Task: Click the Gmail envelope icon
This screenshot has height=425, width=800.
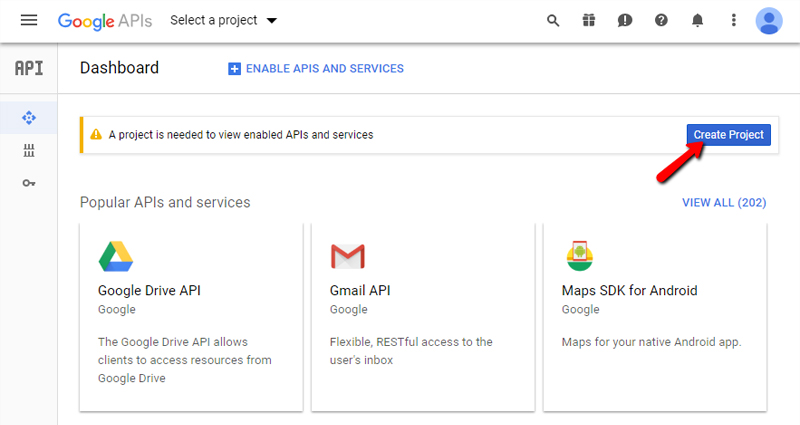Action: 347,256
